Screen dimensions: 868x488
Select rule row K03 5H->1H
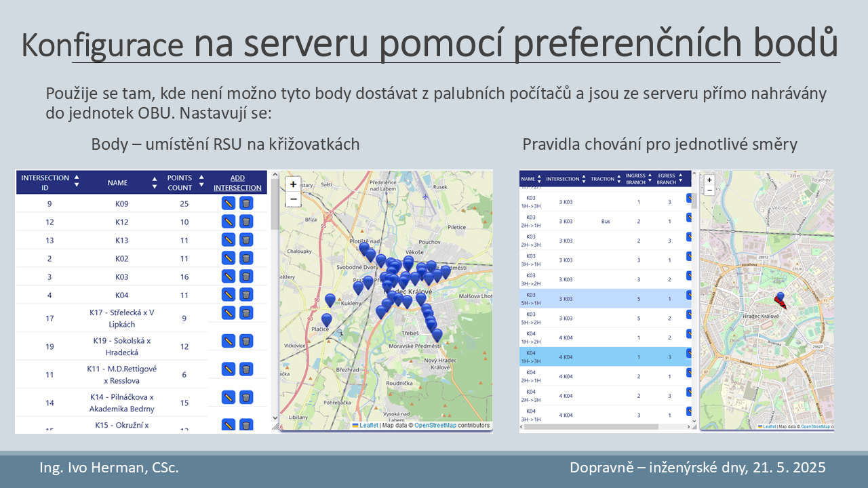point(605,299)
